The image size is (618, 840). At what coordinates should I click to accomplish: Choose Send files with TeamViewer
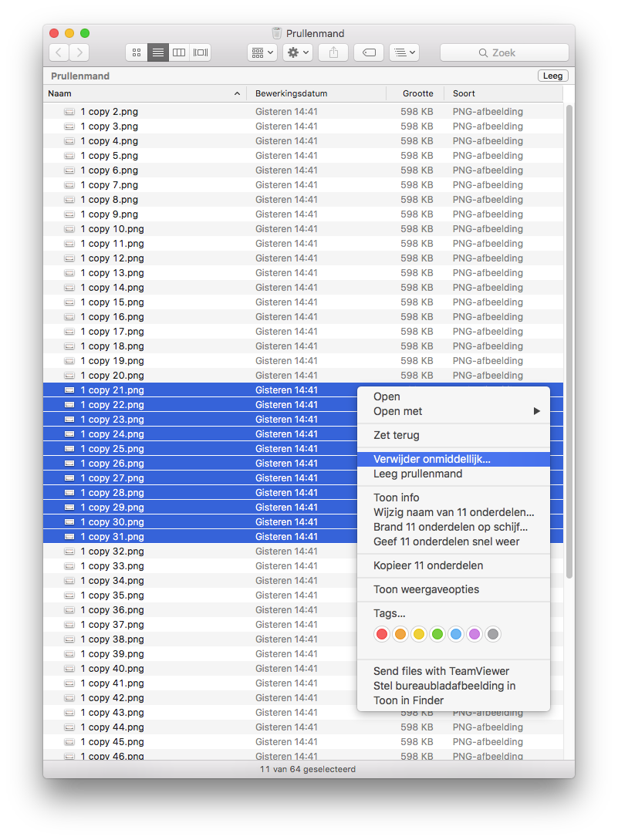454,671
